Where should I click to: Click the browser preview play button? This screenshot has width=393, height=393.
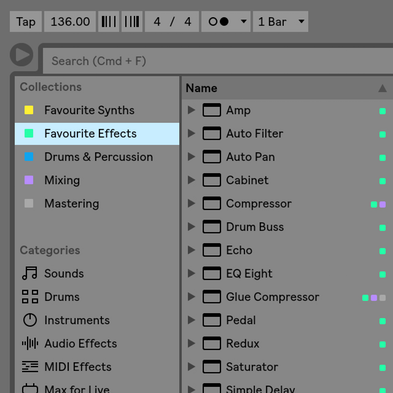click(x=22, y=55)
